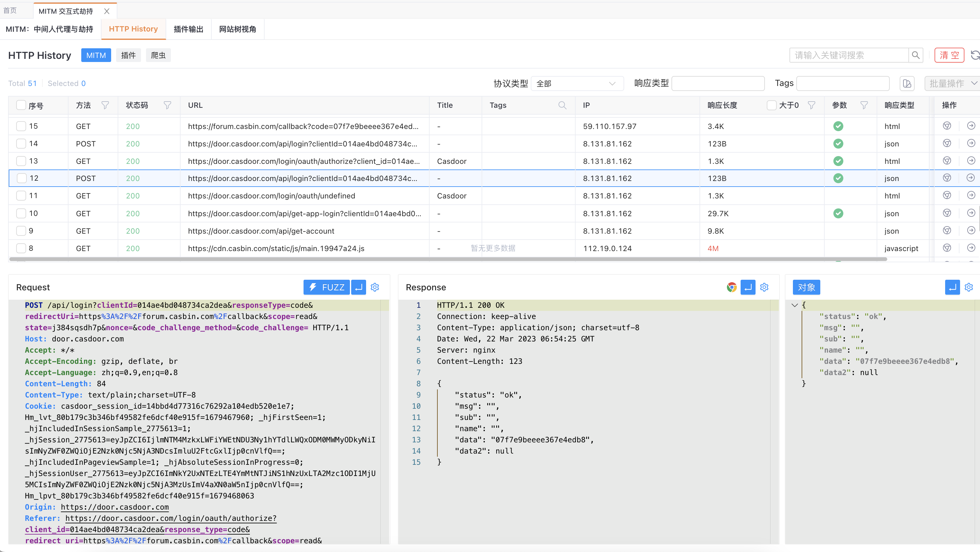Expand the 批量操作 dropdown

click(952, 83)
